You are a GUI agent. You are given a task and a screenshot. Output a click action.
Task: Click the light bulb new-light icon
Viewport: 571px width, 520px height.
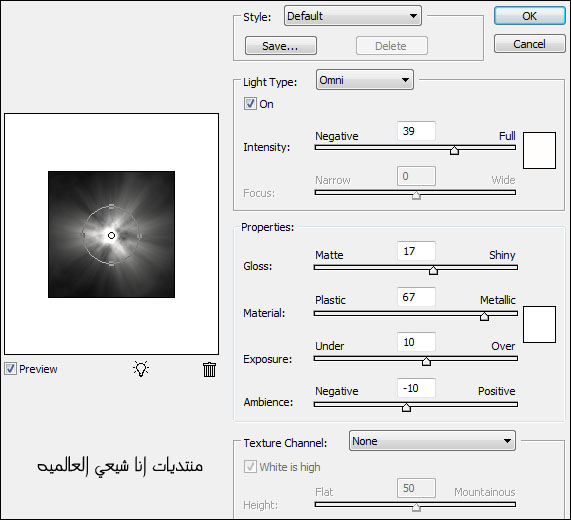pos(141,369)
